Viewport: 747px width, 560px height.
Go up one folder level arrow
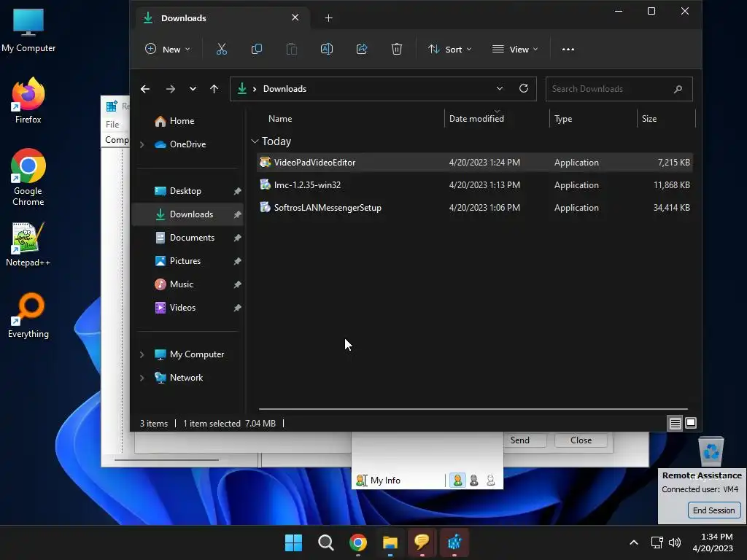214,89
